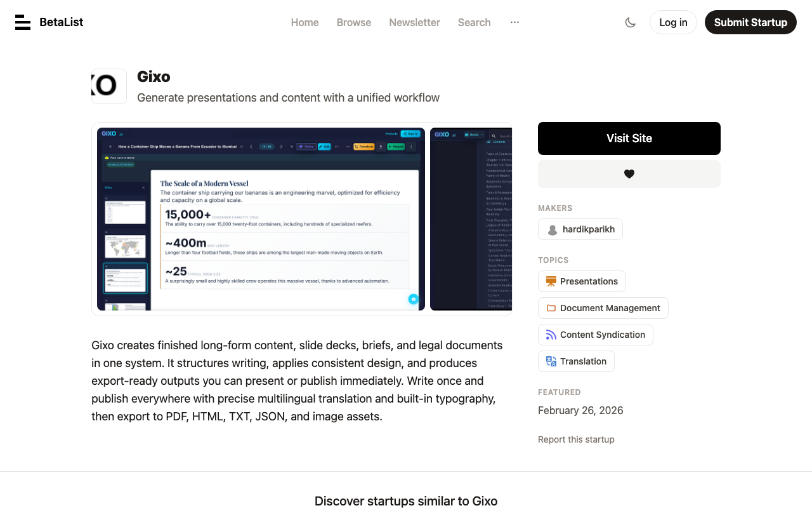The height and width of the screenshot is (508, 812).
Task: Go to the Home menu item
Action: tap(304, 22)
